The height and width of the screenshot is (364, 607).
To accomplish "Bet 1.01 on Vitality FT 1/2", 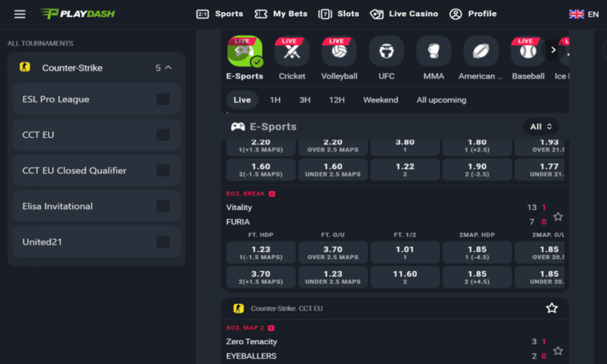I will [x=405, y=253].
